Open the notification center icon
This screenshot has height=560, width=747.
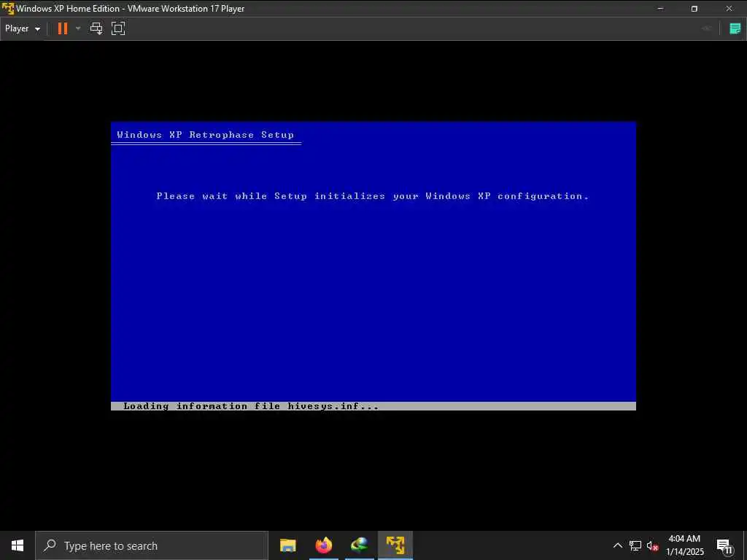coord(724,545)
